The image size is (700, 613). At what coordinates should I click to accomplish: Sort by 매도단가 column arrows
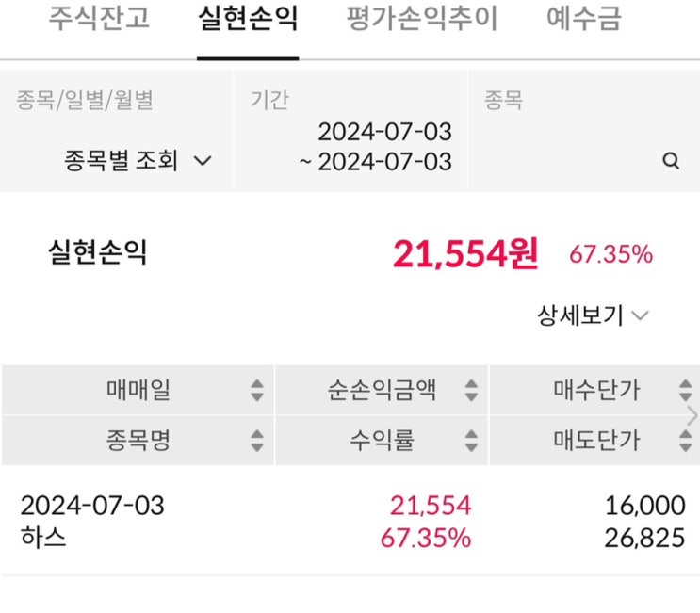[x=685, y=440]
